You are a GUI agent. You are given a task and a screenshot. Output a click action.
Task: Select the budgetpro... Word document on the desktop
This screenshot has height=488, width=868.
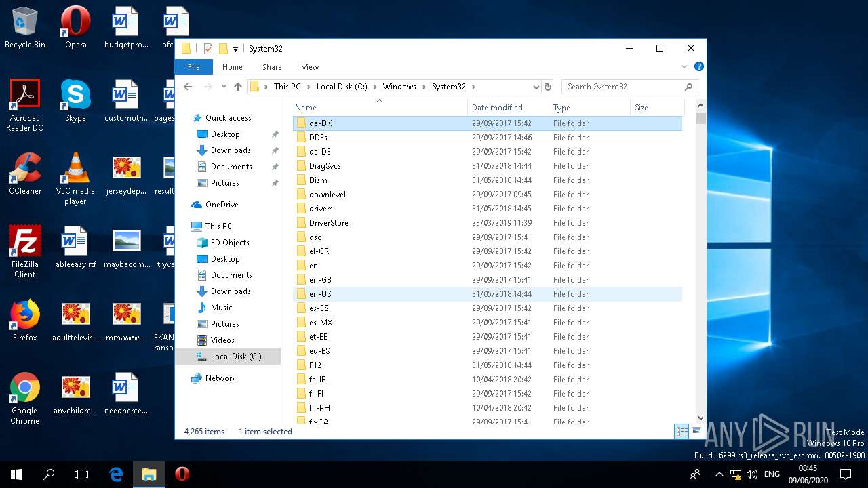click(126, 28)
